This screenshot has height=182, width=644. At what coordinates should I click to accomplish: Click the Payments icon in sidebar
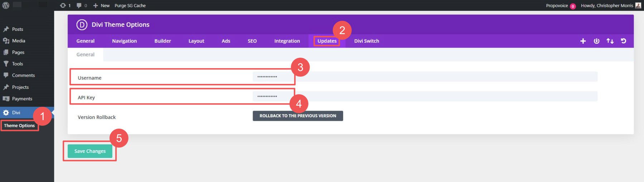click(x=6, y=99)
